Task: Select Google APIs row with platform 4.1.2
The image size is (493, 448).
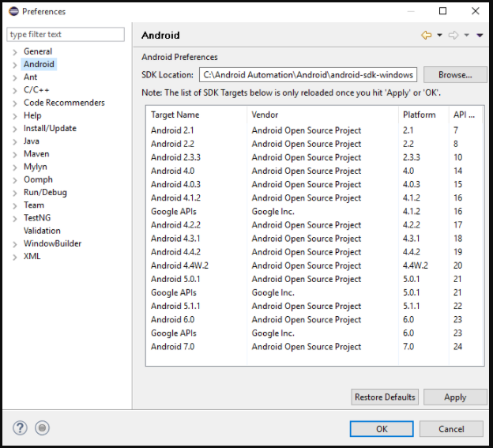Action: pos(314,211)
